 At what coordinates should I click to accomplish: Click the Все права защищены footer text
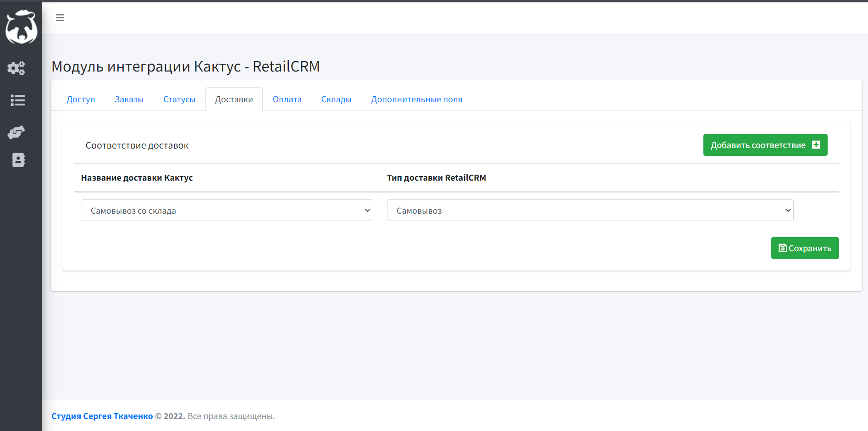[x=231, y=416]
